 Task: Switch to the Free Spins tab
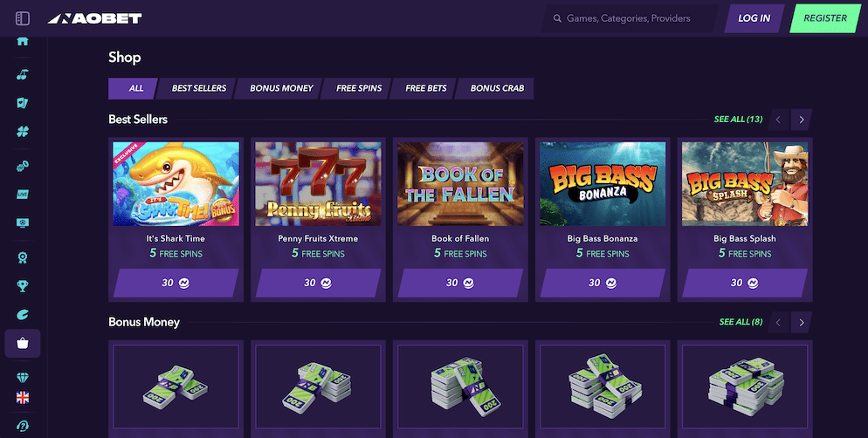tap(358, 88)
